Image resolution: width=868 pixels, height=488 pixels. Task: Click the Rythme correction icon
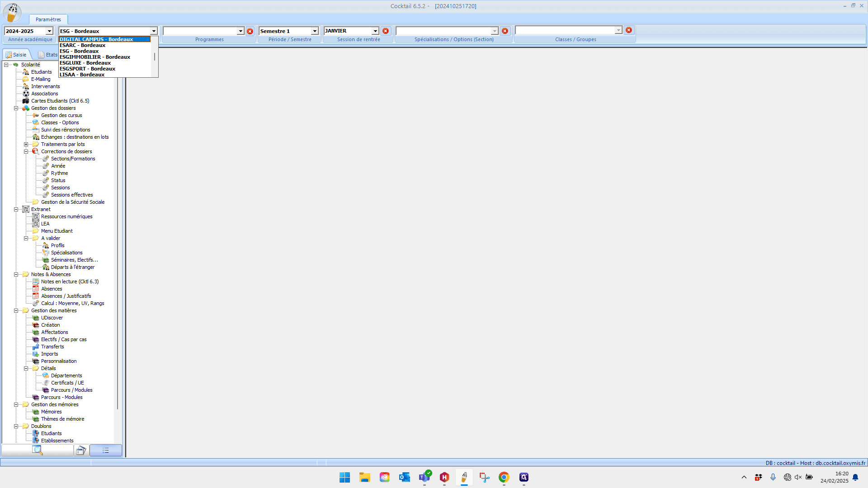click(x=46, y=173)
